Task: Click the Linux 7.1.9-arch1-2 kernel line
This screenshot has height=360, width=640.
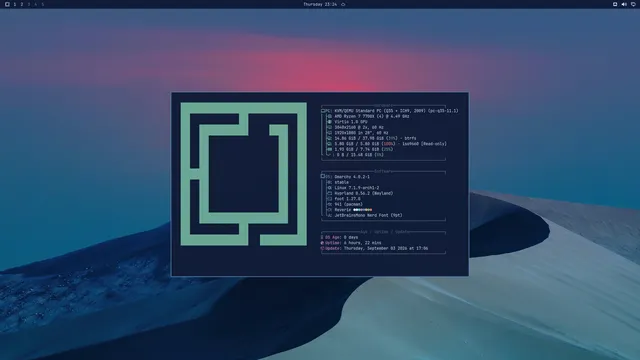Action: pos(356,188)
